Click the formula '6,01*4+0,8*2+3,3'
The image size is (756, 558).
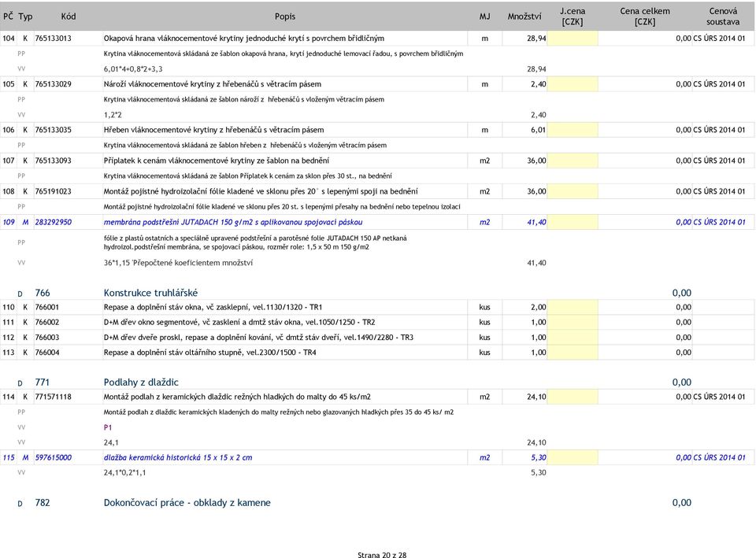133,69
